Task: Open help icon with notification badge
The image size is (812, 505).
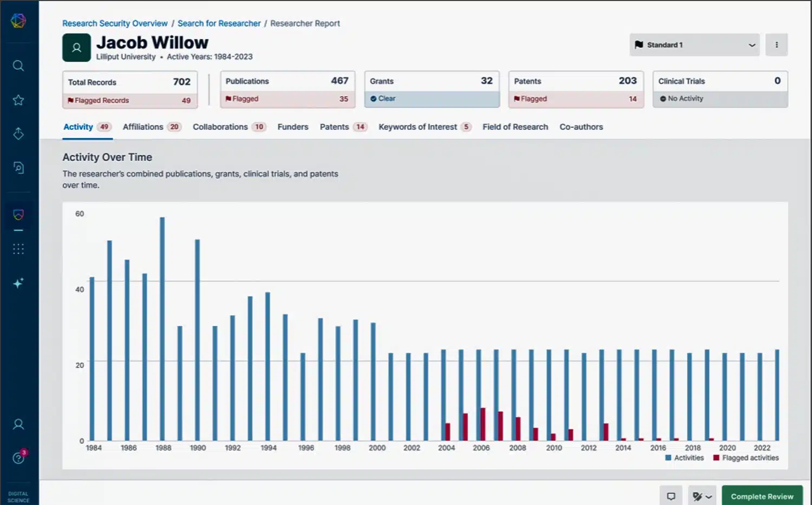Action: click(x=19, y=457)
